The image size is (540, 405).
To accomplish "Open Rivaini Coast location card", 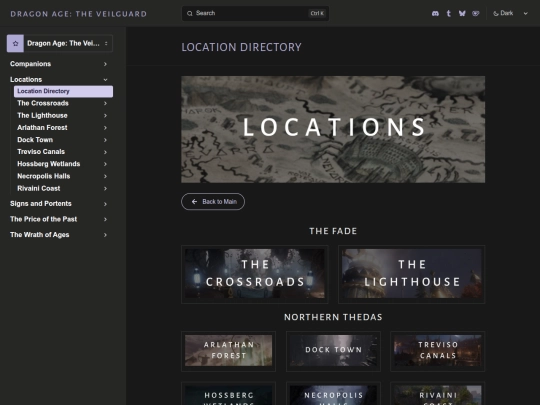I will [x=438, y=394].
